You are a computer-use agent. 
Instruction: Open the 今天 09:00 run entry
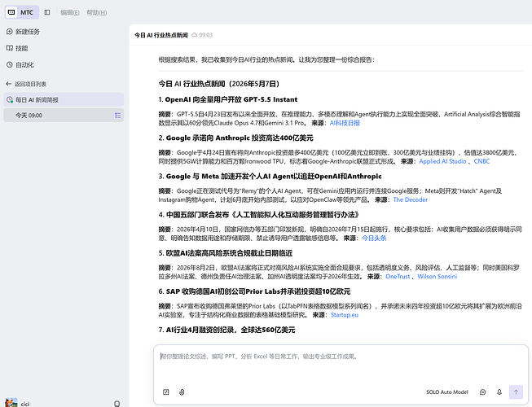click(x=64, y=116)
